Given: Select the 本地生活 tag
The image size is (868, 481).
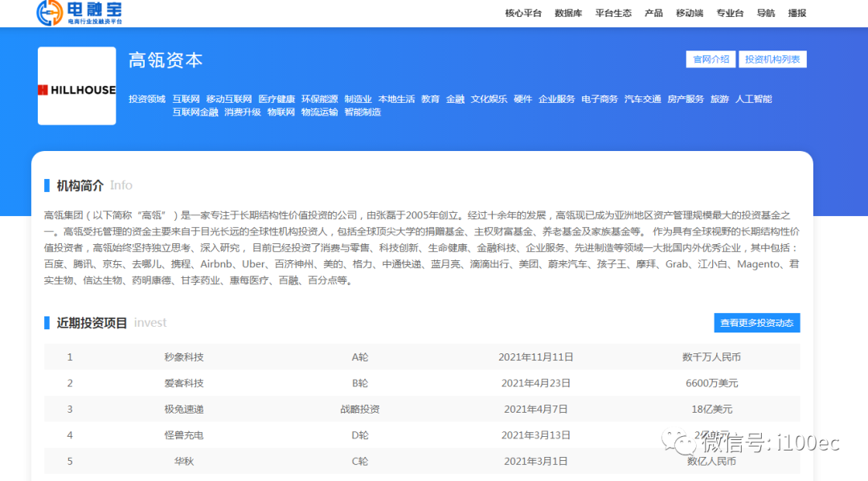Looking at the screenshot, I should [396, 99].
